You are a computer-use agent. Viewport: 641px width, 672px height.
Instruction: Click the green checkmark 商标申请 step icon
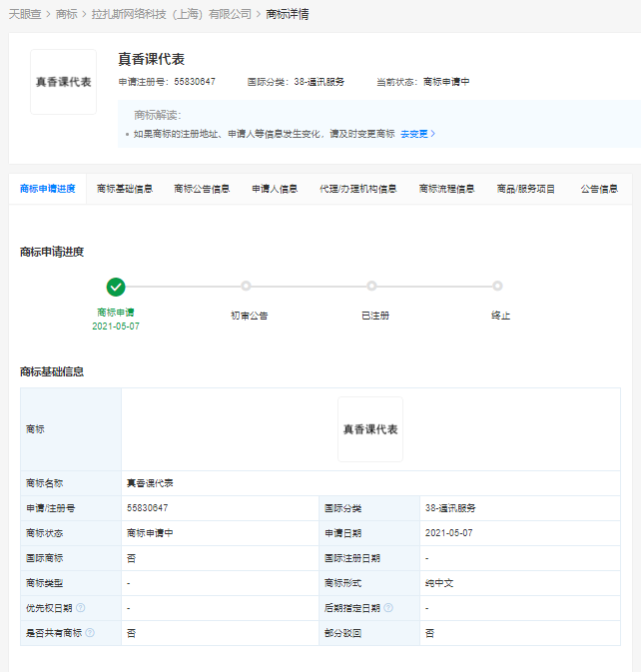(x=116, y=287)
